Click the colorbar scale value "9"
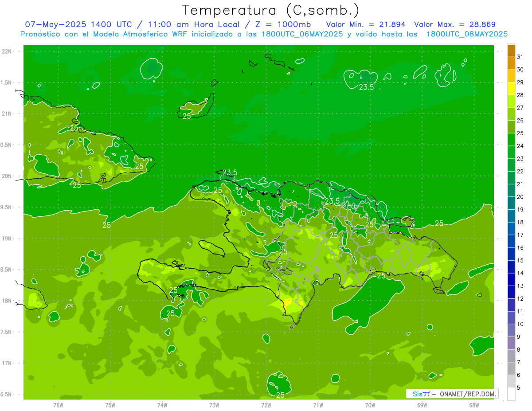The height and width of the screenshot is (411, 532). point(519,337)
